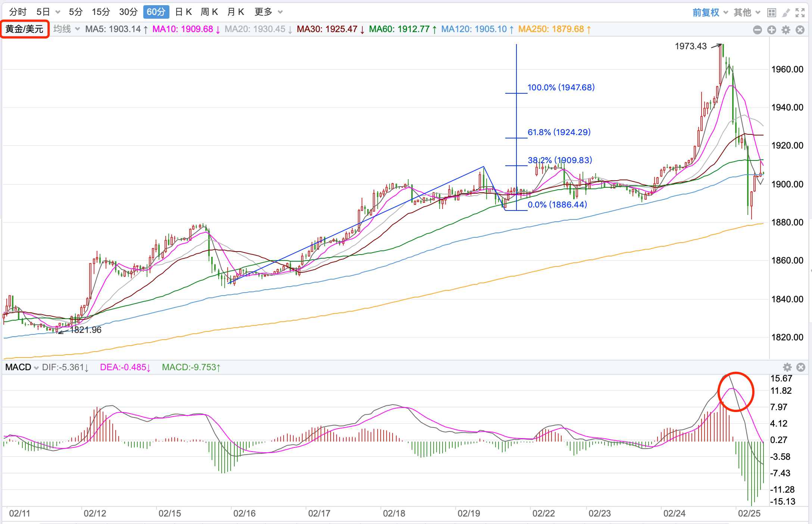Switch to the 5分 timeframe
Viewport: 812px width, 524px height.
(76, 12)
